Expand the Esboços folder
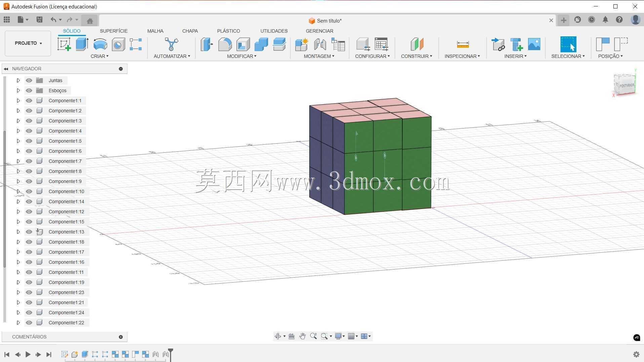This screenshot has height=362, width=644. click(x=18, y=90)
